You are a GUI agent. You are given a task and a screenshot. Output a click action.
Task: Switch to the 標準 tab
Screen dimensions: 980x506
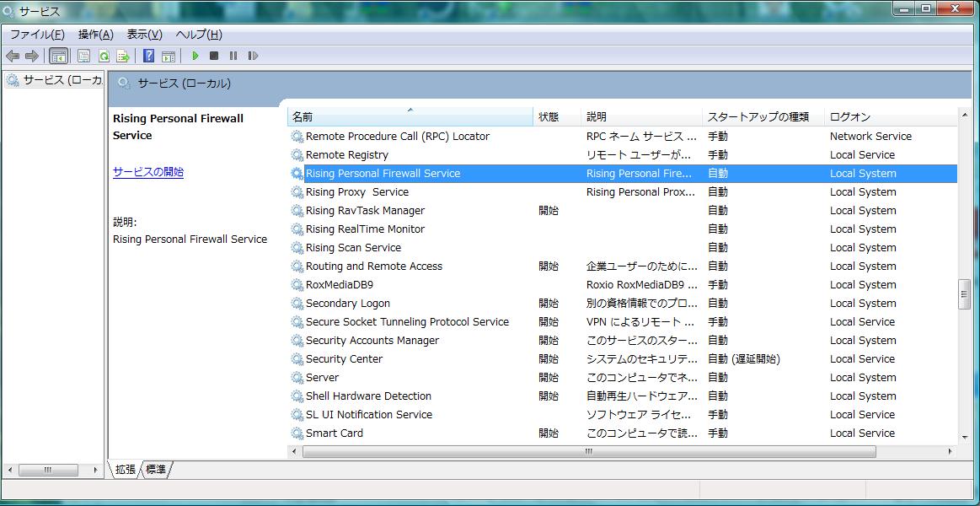coord(156,470)
